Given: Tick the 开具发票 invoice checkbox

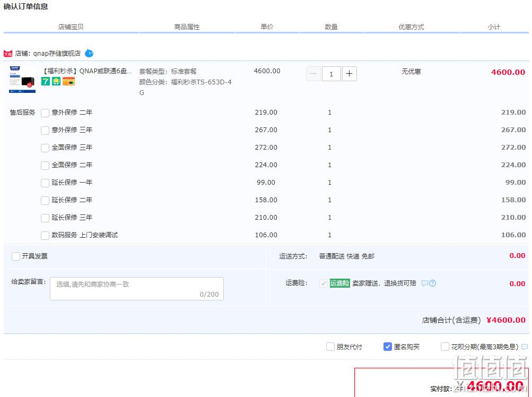Looking at the screenshot, I should point(16,256).
